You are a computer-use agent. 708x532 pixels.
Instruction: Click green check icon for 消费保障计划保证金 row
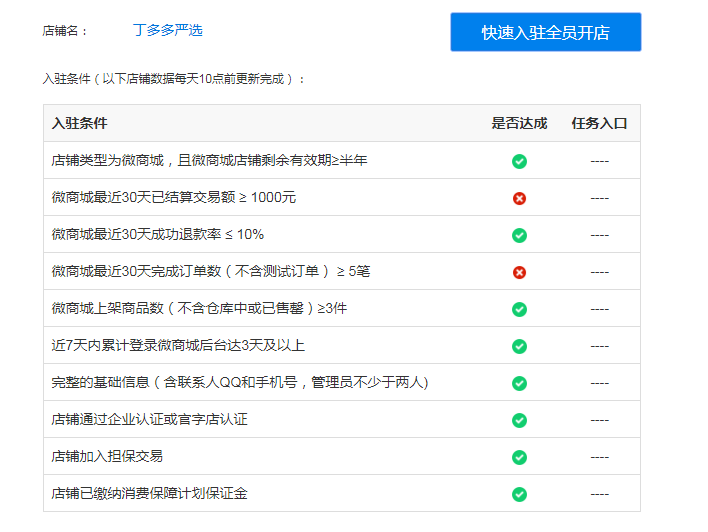(x=519, y=495)
